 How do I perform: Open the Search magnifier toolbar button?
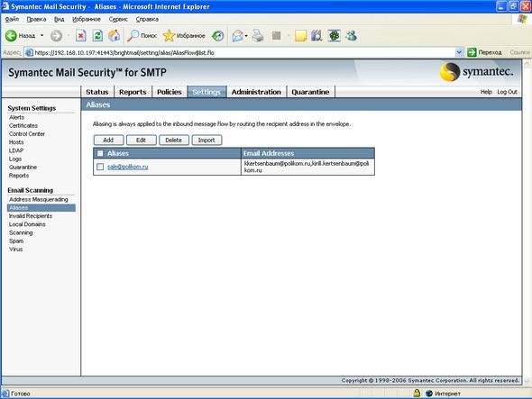pyautogui.click(x=142, y=36)
